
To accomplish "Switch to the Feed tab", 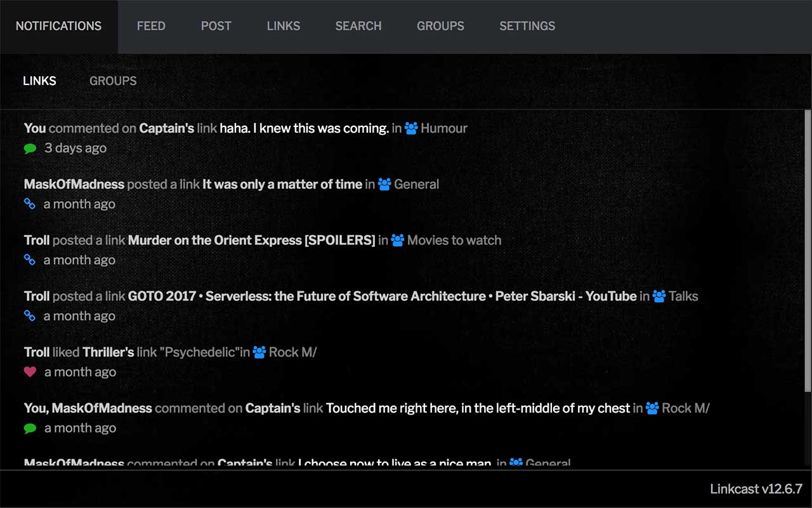I will tap(151, 26).
